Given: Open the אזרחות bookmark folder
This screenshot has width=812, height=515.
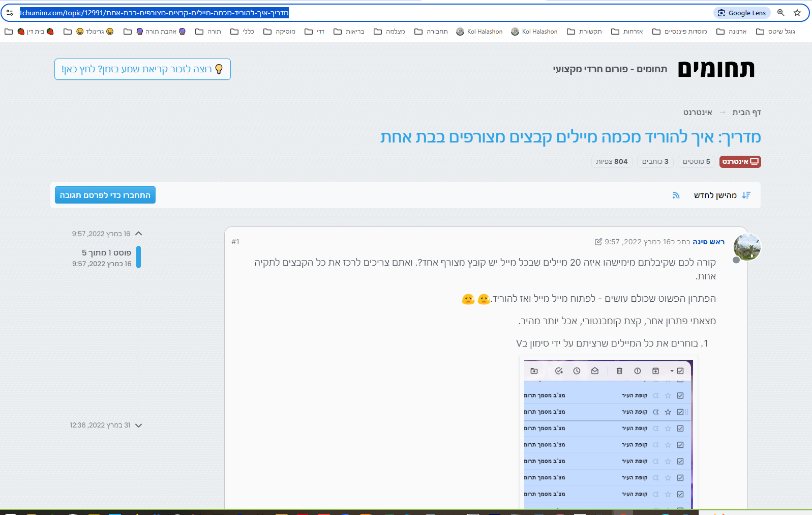Looking at the screenshot, I should [627, 32].
